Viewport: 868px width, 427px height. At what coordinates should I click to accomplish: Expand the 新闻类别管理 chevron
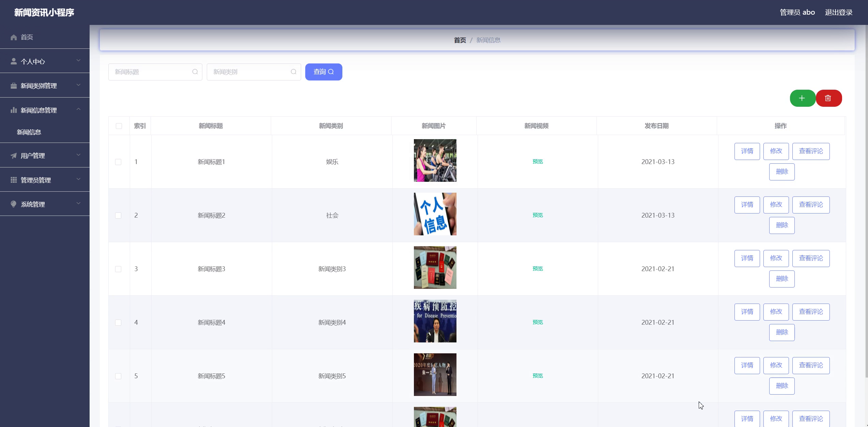coord(78,85)
